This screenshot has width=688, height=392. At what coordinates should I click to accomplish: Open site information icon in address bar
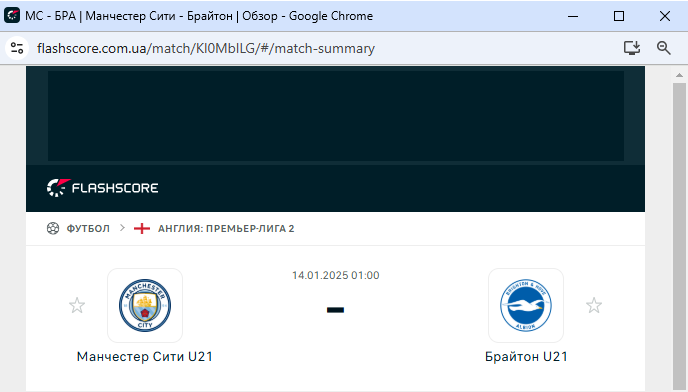(17, 48)
